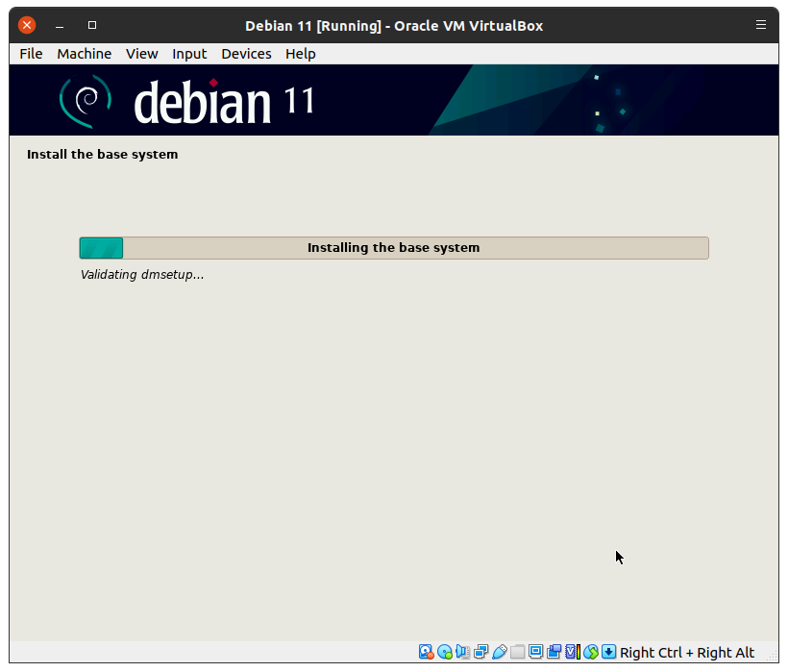Open the Help menu
788x672 pixels.
point(300,54)
